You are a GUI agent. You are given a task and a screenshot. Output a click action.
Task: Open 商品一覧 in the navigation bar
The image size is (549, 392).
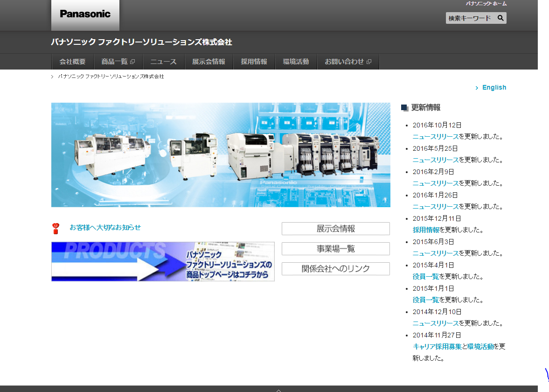coord(118,62)
